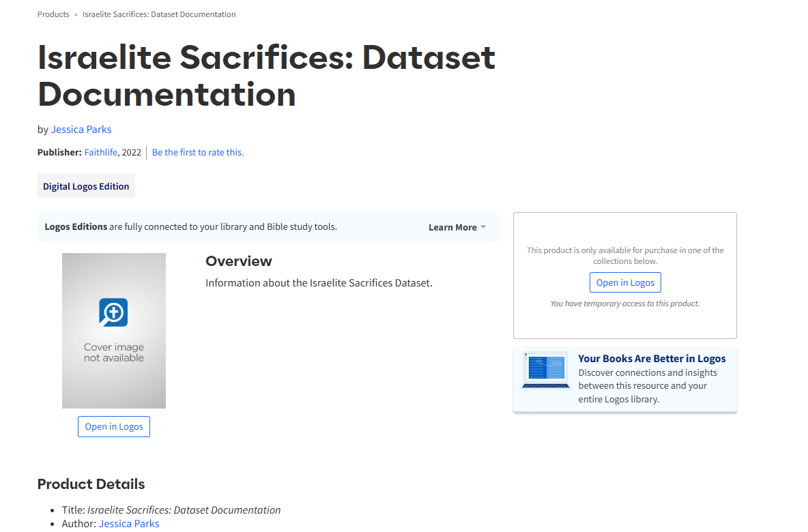Screen dimensions: 808x532
Task: Click the 'Israelite Sacrifices: Dataset Documentation' breadcrumb text
Action: click(159, 14)
